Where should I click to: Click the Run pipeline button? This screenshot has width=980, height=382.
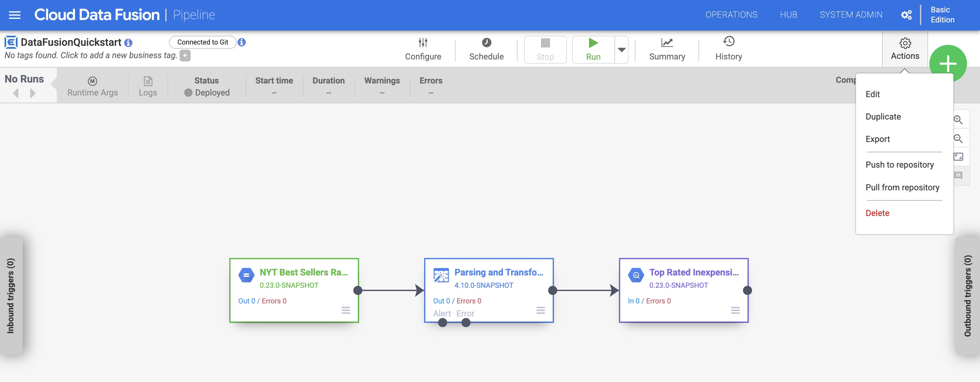coord(593,49)
